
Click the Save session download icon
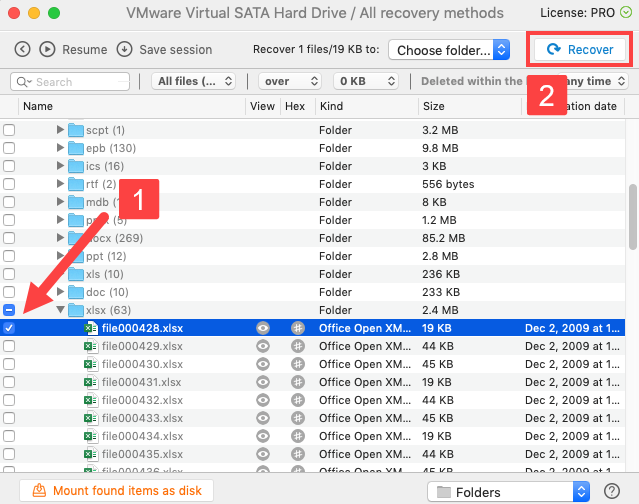point(124,49)
